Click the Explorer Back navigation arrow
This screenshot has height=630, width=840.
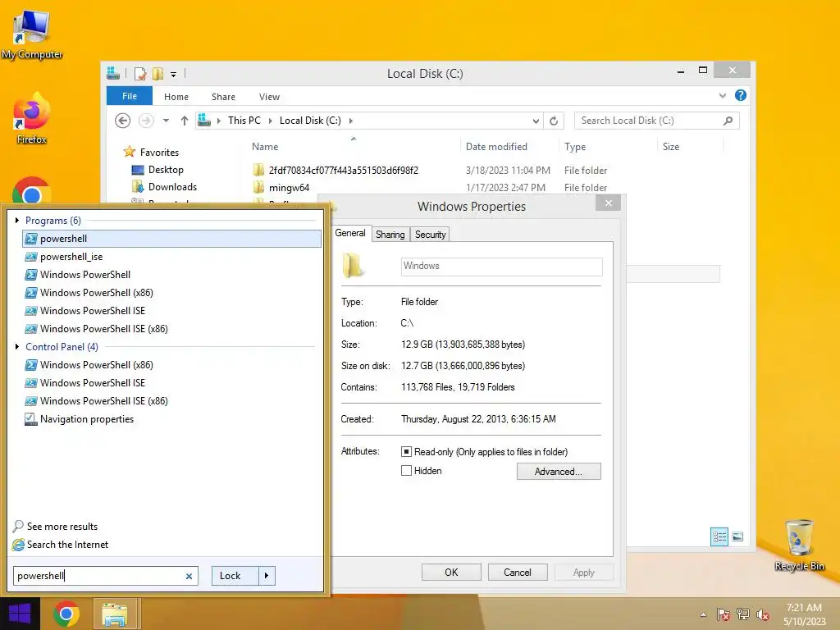pos(123,121)
